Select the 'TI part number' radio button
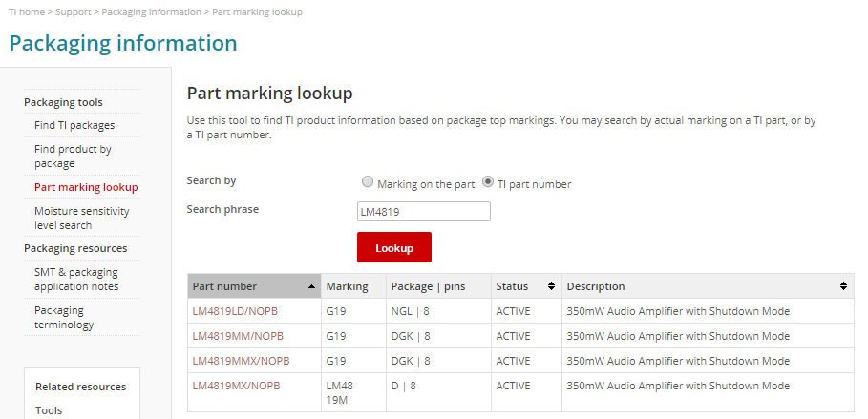868x419 pixels. coord(488,183)
